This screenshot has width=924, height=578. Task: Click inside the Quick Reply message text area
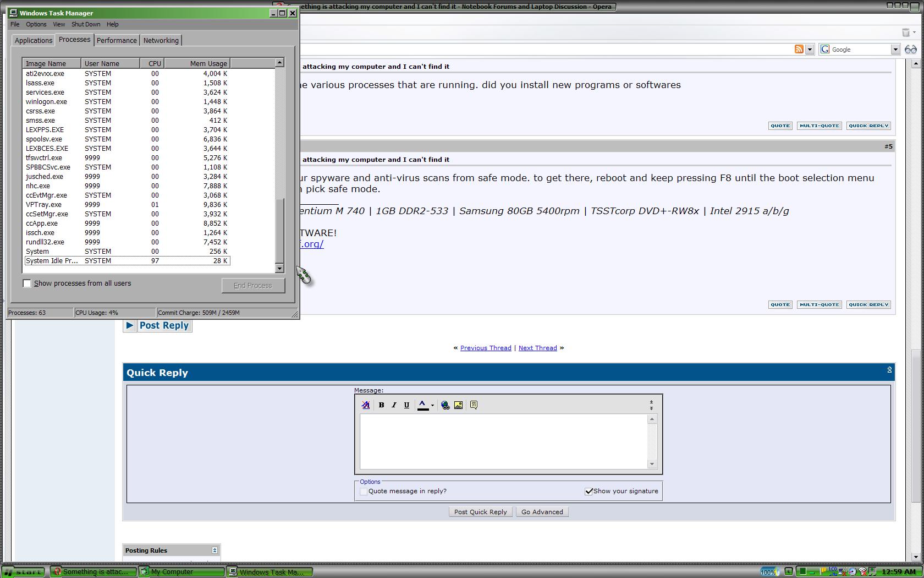click(504, 441)
